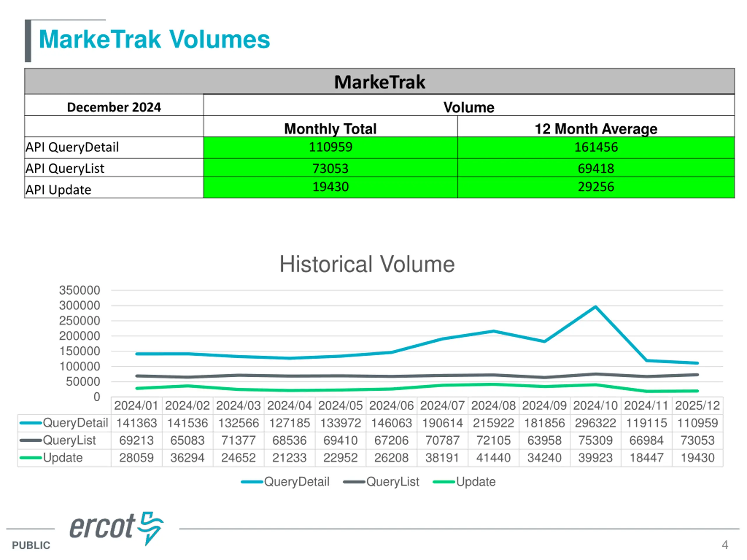Select green cell with value 110959
The image size is (747, 560).
[330, 147]
